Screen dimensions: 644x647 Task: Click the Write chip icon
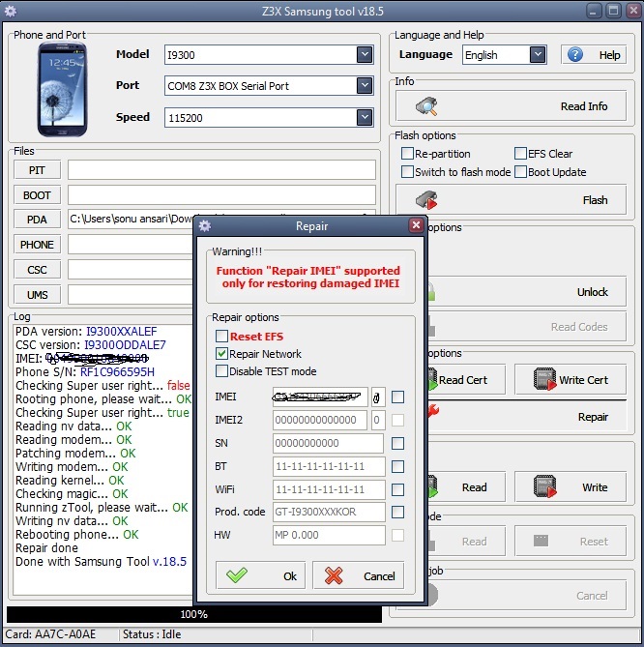pos(545,486)
